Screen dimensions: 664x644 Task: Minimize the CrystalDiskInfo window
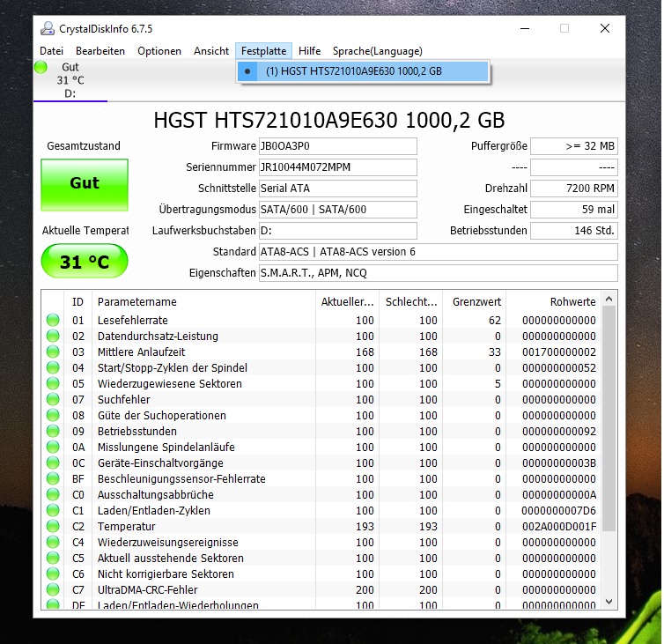click(525, 28)
